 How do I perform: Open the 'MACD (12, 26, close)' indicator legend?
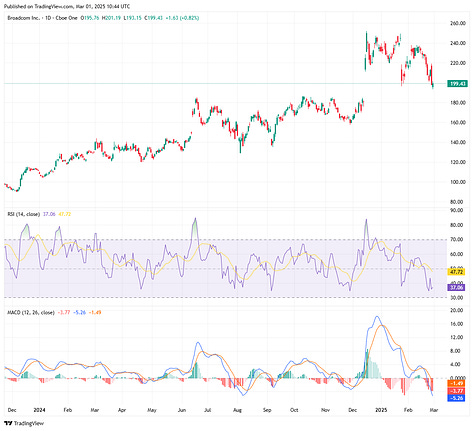click(x=31, y=313)
